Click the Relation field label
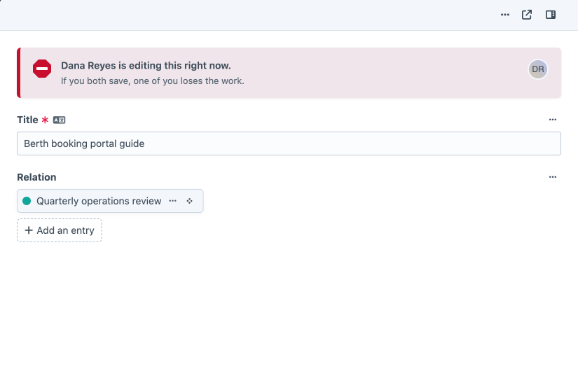 tap(36, 177)
